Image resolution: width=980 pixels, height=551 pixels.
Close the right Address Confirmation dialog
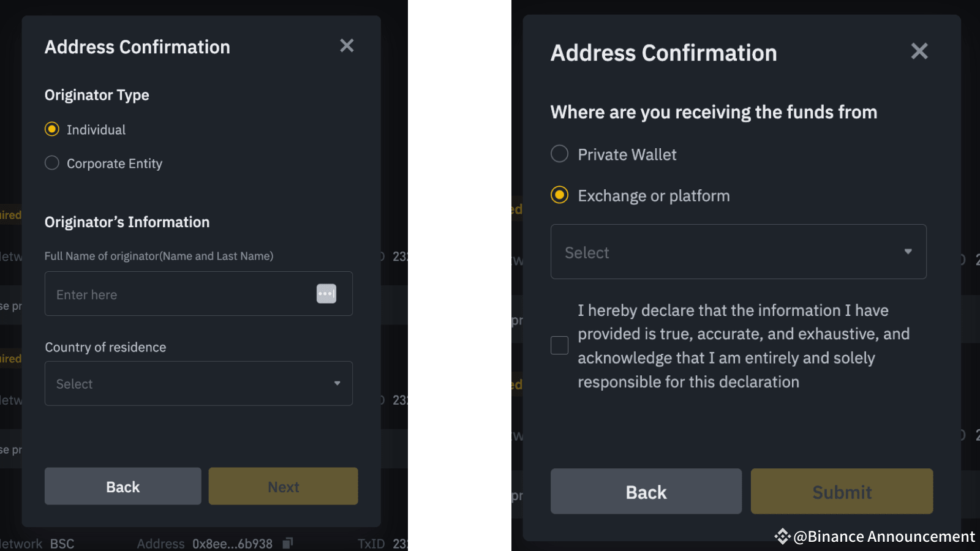click(x=919, y=51)
